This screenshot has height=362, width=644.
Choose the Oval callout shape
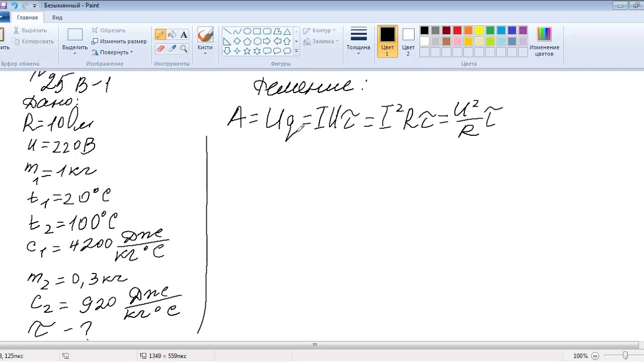click(x=277, y=51)
